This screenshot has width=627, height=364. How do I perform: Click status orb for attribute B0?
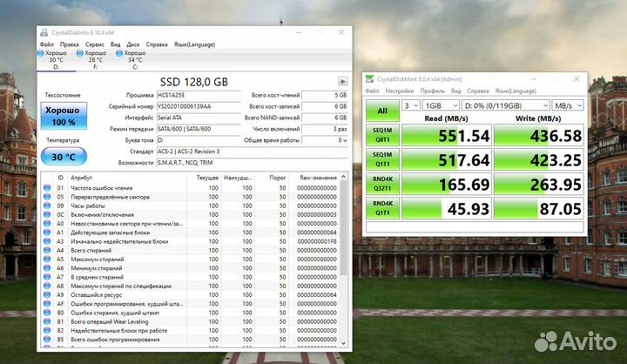click(x=47, y=313)
